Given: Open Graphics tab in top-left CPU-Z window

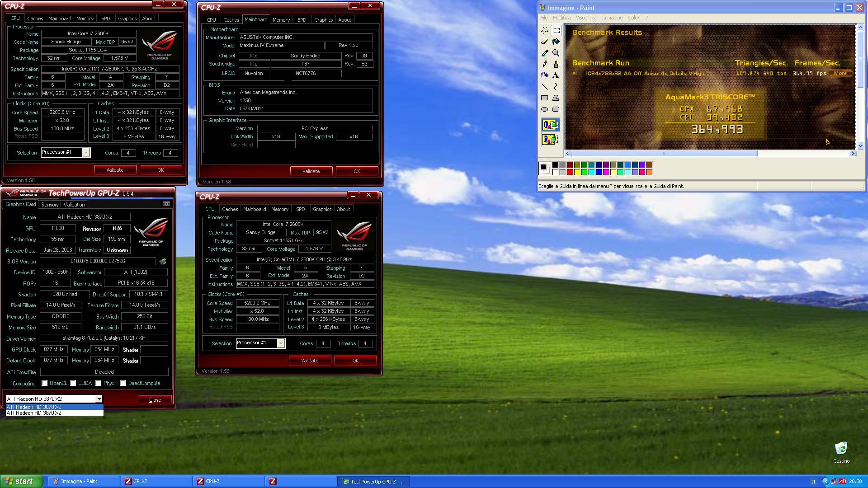Looking at the screenshot, I should tap(127, 19).
